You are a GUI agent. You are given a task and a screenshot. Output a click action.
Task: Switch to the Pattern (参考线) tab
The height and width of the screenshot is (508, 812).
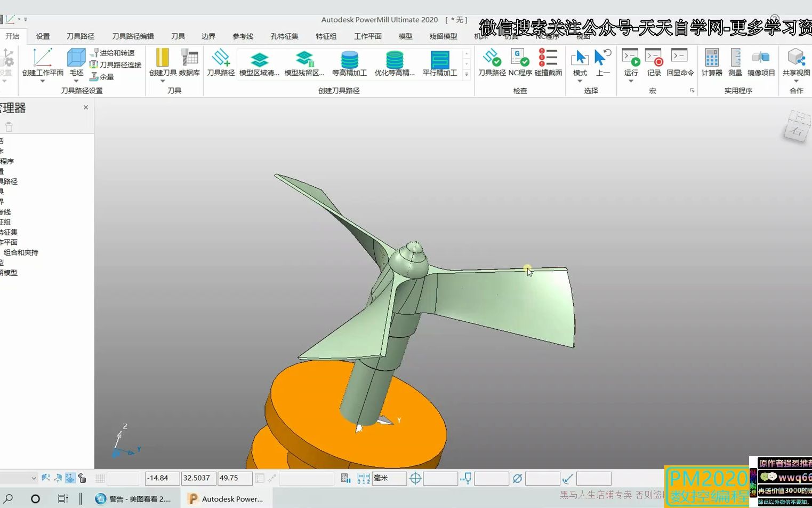pos(243,36)
